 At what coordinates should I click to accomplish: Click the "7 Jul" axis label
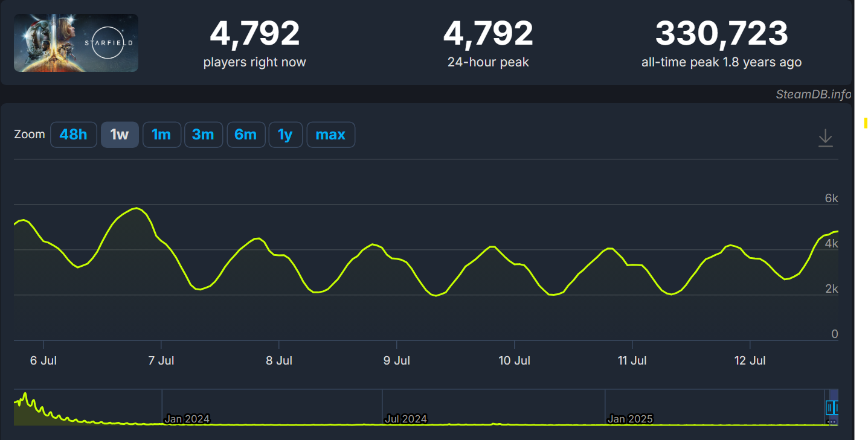[161, 360]
